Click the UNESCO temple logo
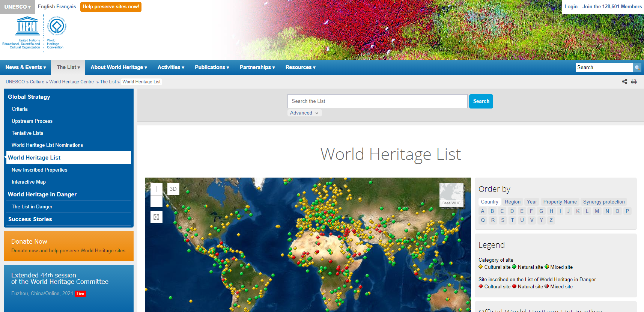The height and width of the screenshot is (312, 644). (27, 26)
